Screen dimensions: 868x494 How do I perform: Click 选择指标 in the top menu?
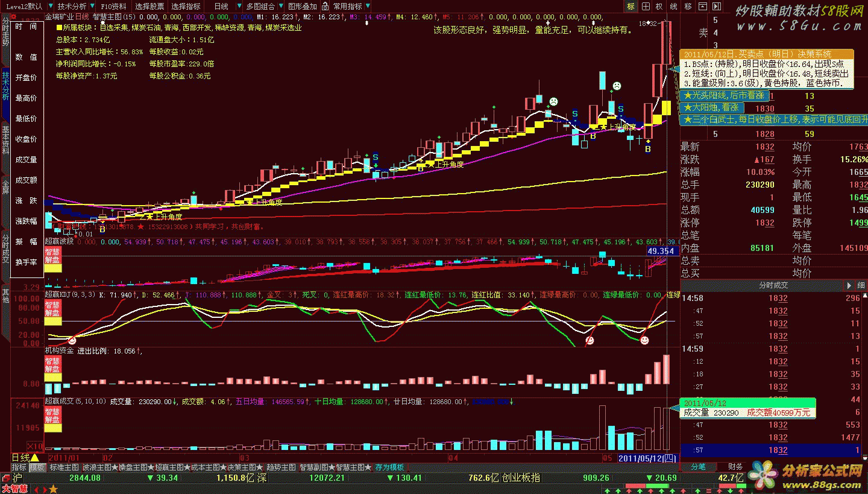tap(186, 6)
